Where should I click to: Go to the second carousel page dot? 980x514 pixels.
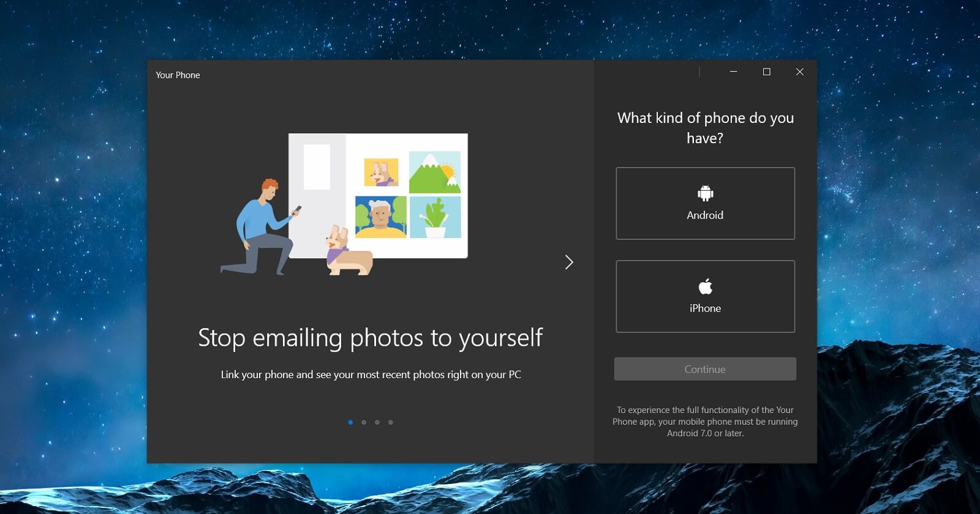[364, 422]
